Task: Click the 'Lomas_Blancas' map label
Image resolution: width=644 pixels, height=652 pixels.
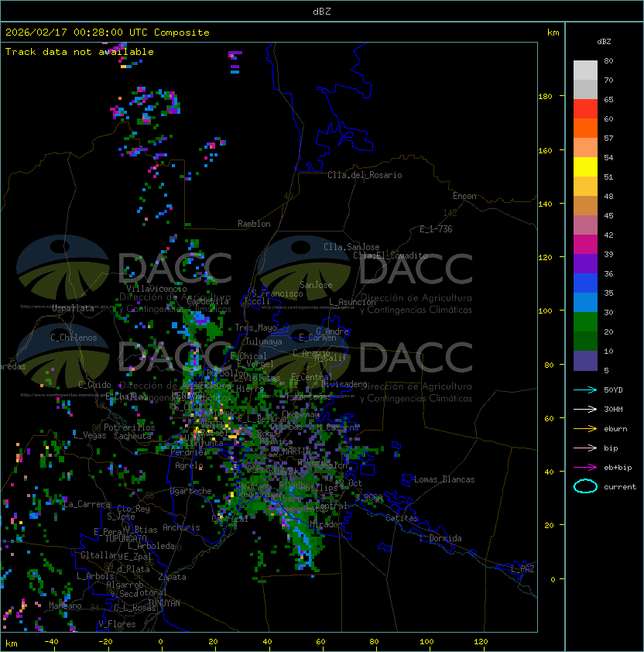Action: pos(444,479)
